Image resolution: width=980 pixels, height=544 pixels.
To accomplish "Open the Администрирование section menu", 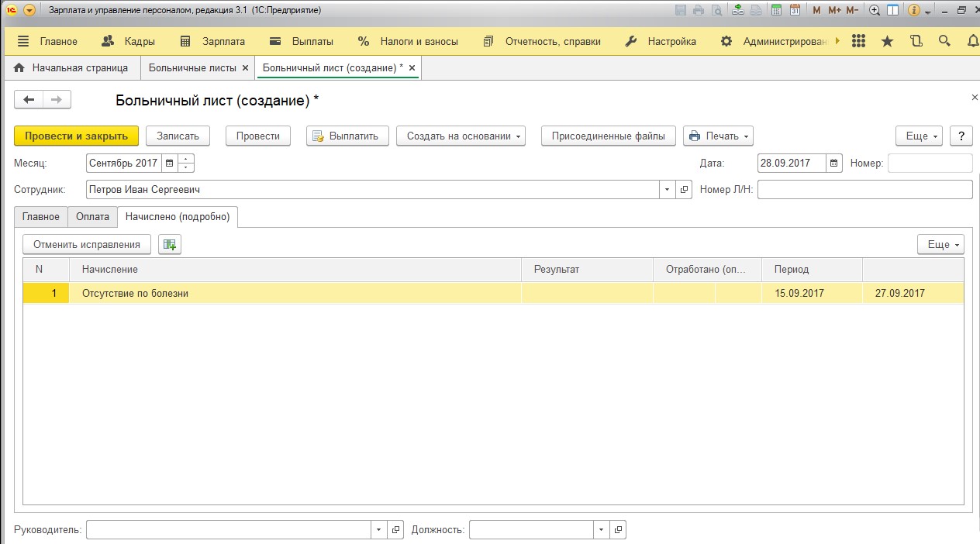I will tap(774, 41).
